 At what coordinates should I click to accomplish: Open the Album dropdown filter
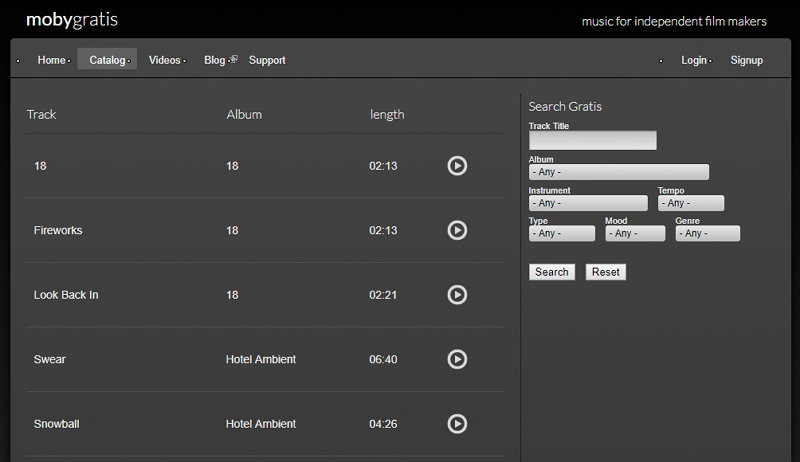pos(618,172)
